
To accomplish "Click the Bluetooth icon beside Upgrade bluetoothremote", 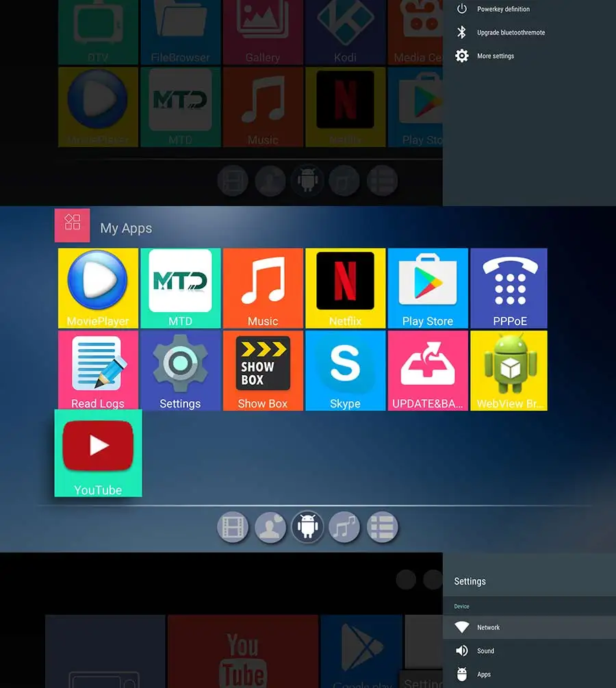I will 461,32.
